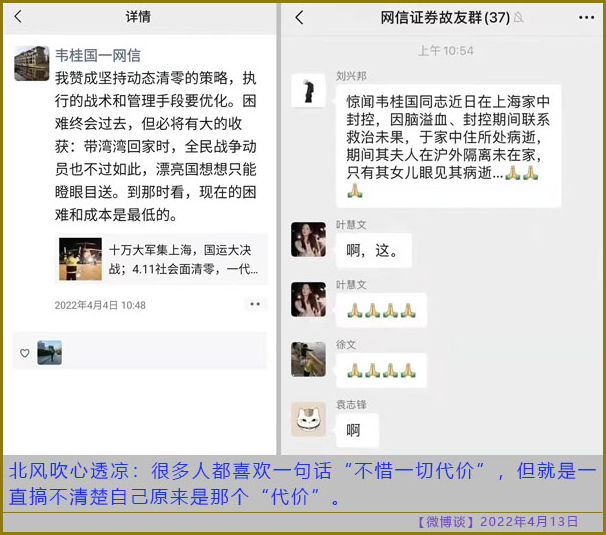The image size is (606, 535).
Task: Tap back arrow on 详情 page
Action: point(18,17)
